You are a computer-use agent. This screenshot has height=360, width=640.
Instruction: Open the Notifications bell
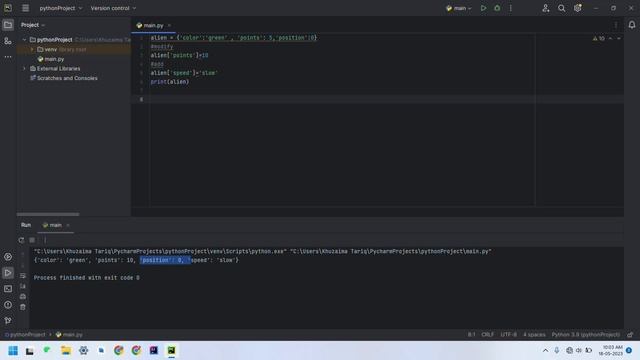(631, 25)
